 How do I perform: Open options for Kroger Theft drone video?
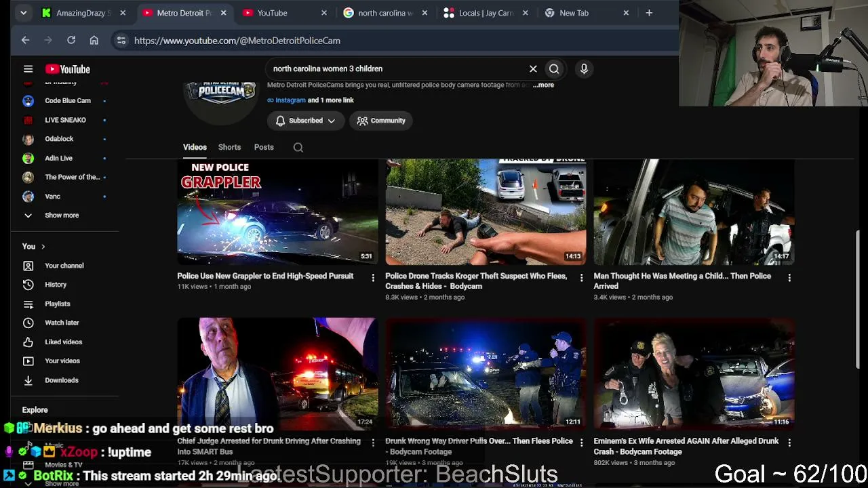[581, 277]
